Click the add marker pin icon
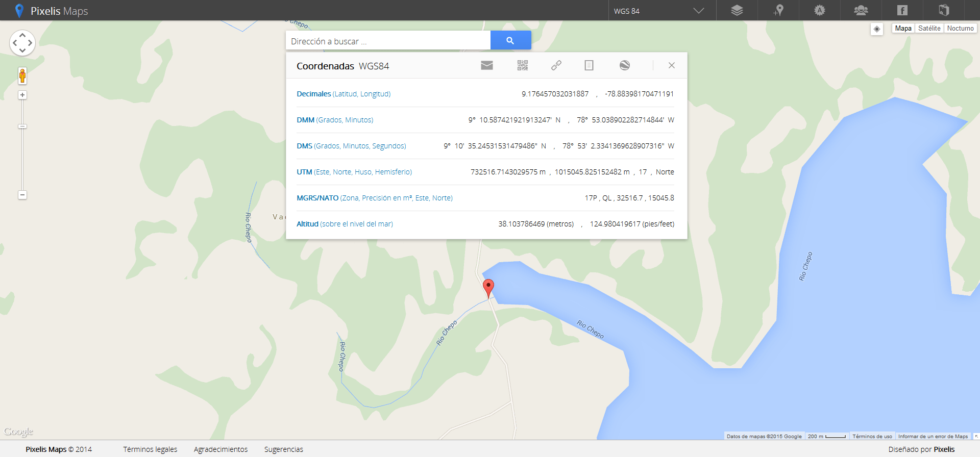 coord(778,10)
